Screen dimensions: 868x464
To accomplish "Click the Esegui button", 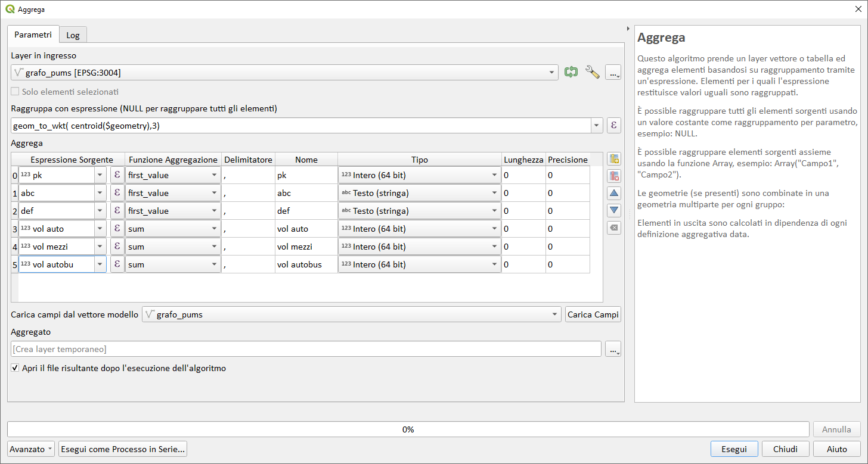I will coord(734,449).
